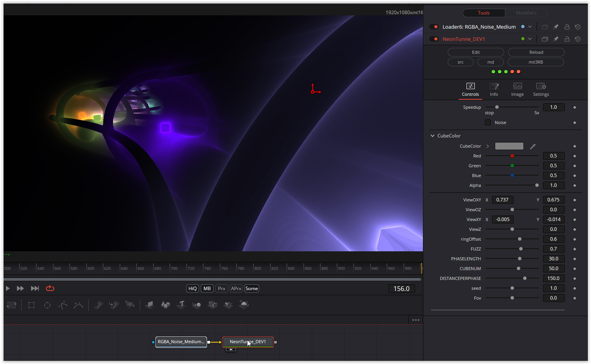Toggle the red loop playback button

point(50,289)
